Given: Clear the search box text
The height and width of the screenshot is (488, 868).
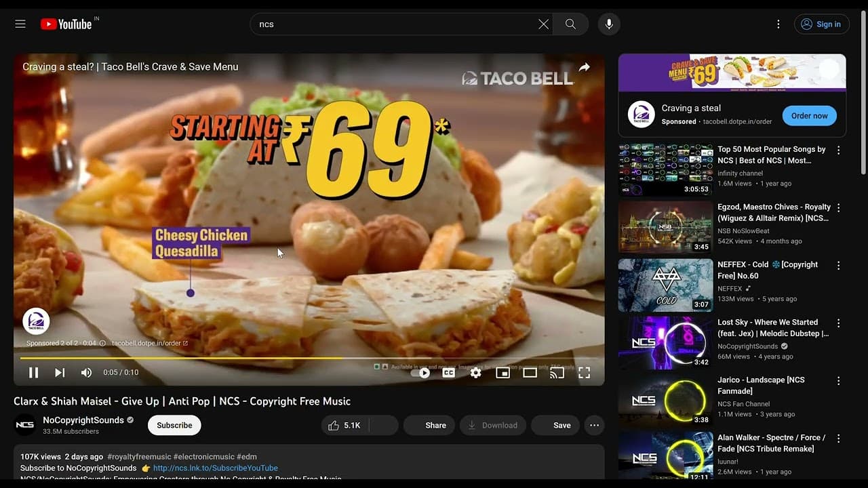Looking at the screenshot, I should point(543,24).
